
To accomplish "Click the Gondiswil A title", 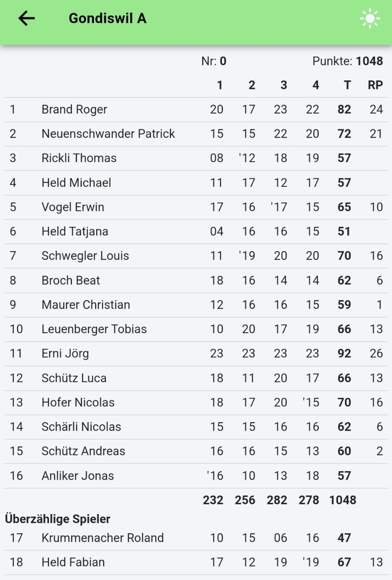I will click(108, 18).
